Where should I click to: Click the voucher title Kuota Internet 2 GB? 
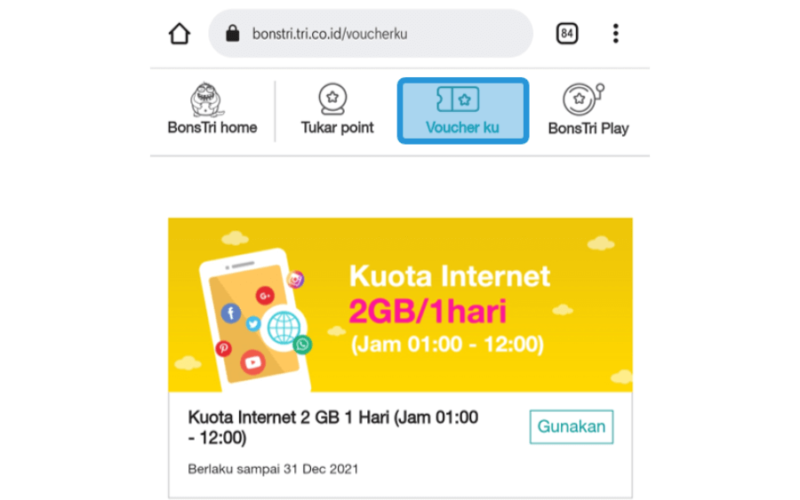tap(333, 427)
